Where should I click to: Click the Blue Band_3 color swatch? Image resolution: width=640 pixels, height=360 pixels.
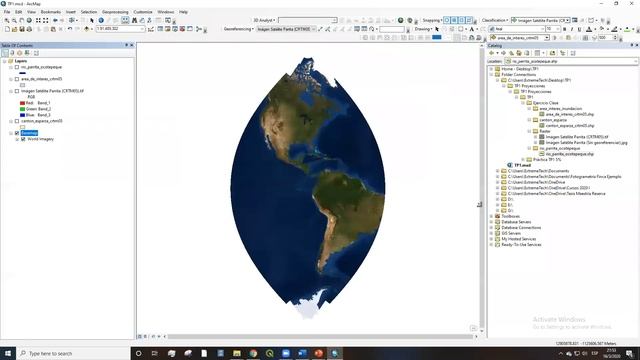pyautogui.click(x=22, y=115)
